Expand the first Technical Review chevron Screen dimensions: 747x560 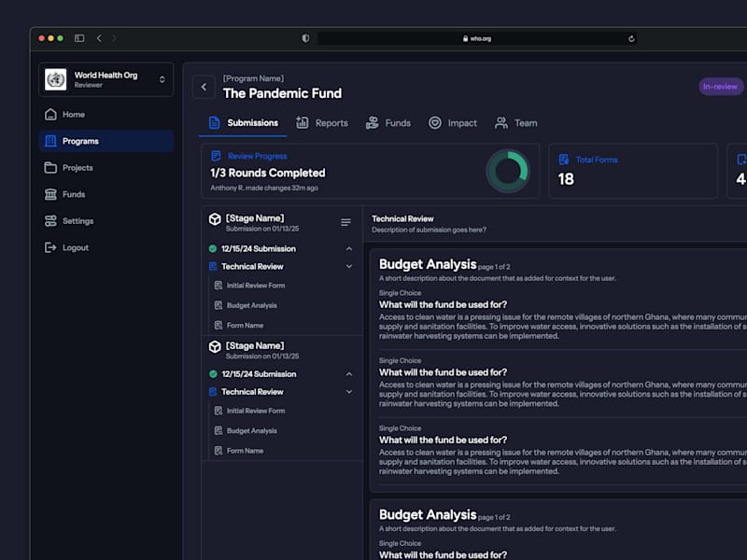tap(349, 266)
